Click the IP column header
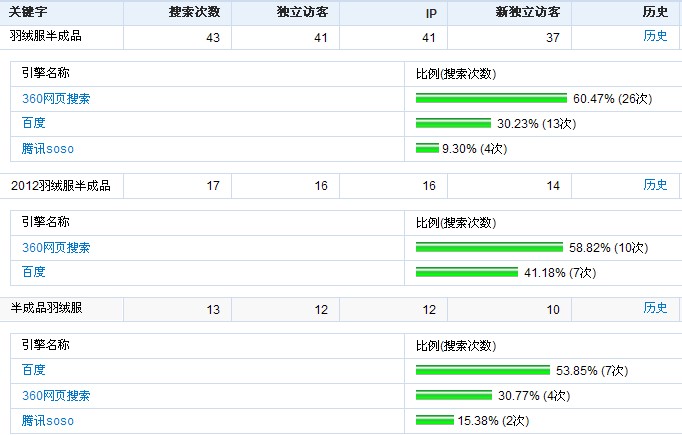The height and width of the screenshot is (435, 682). pyautogui.click(x=429, y=13)
